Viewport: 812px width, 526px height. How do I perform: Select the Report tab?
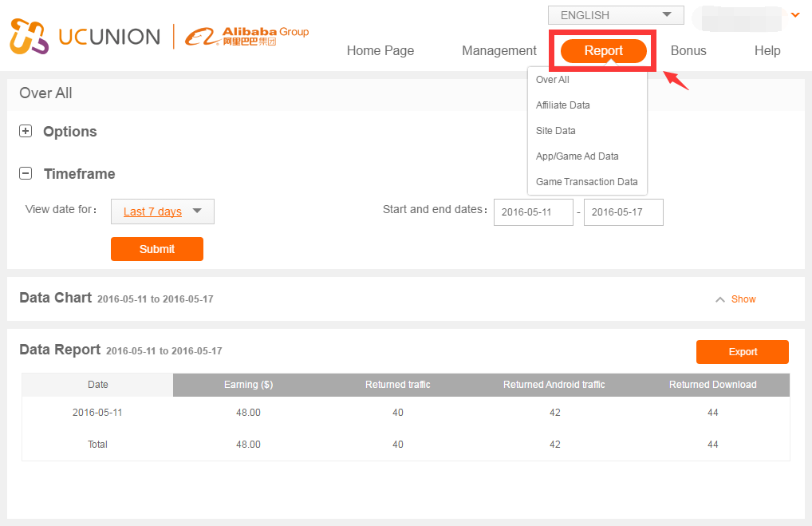coord(603,50)
